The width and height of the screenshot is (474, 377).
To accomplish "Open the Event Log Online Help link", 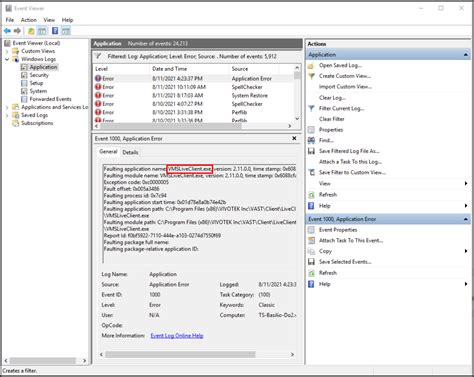I will click(x=177, y=336).
